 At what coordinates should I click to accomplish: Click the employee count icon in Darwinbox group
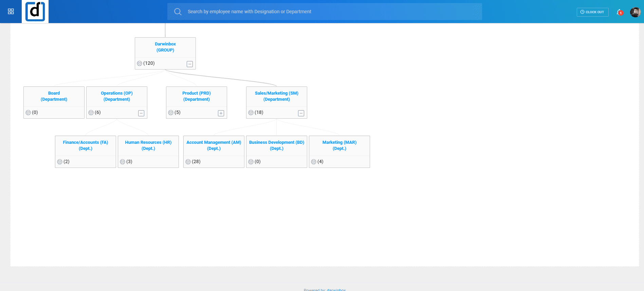(x=140, y=63)
